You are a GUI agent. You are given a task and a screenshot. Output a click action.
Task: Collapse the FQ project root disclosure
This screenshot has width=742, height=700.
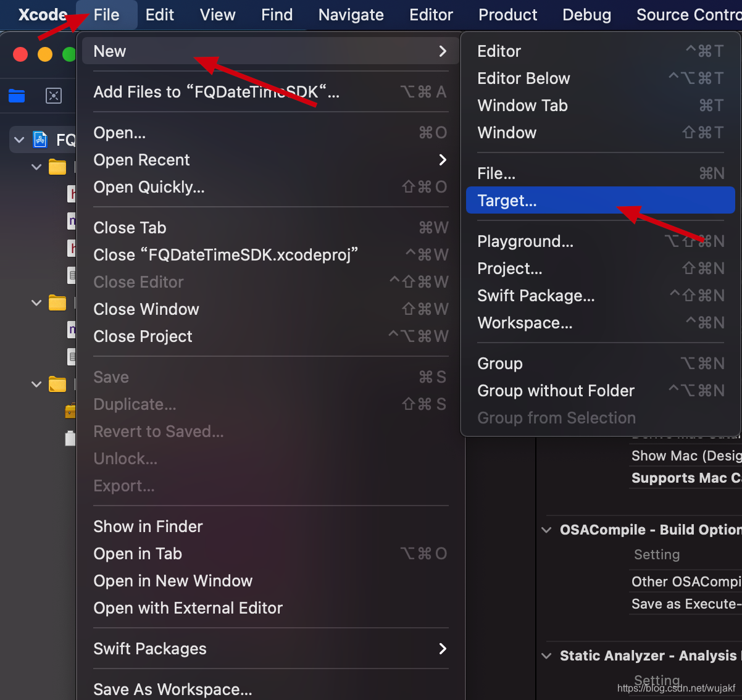pyautogui.click(x=19, y=140)
